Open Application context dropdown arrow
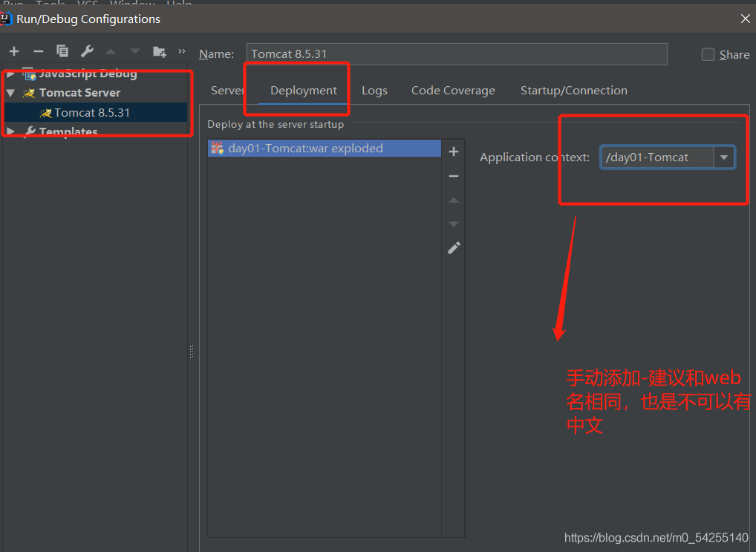The image size is (756, 552). [x=724, y=158]
